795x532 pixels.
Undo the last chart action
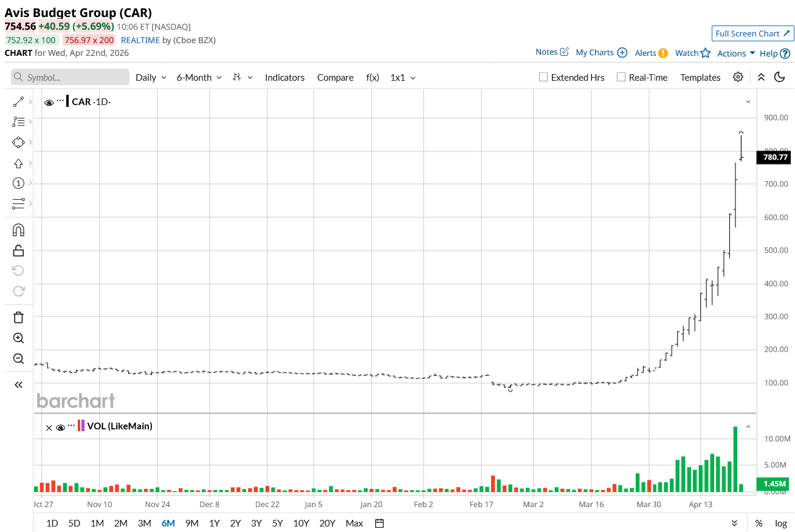tap(18, 271)
